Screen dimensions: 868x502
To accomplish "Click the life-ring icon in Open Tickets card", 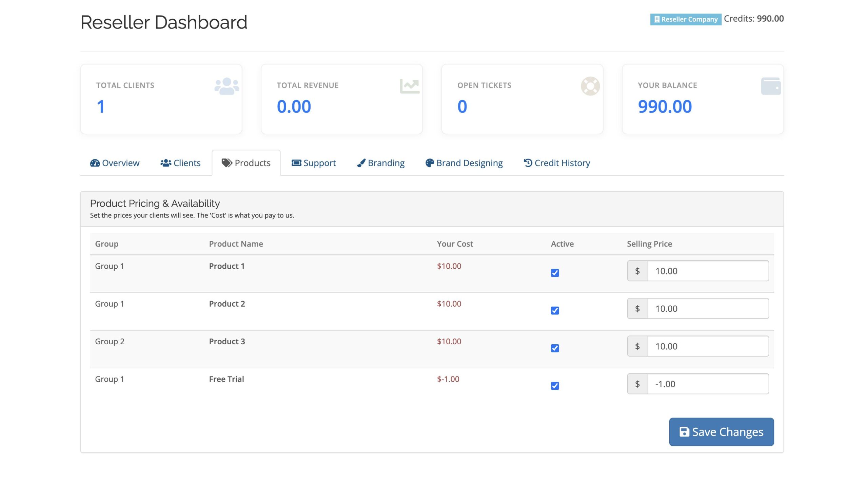I will 590,86.
